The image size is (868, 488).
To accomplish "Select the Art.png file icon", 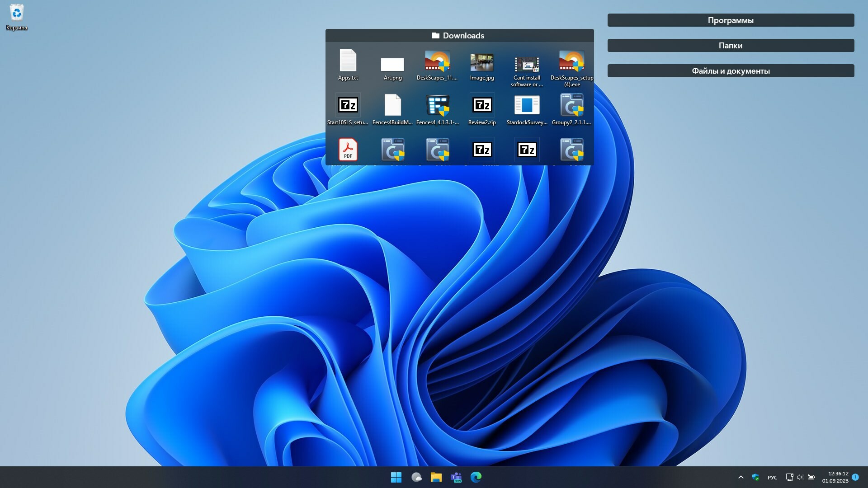I will tap(392, 65).
